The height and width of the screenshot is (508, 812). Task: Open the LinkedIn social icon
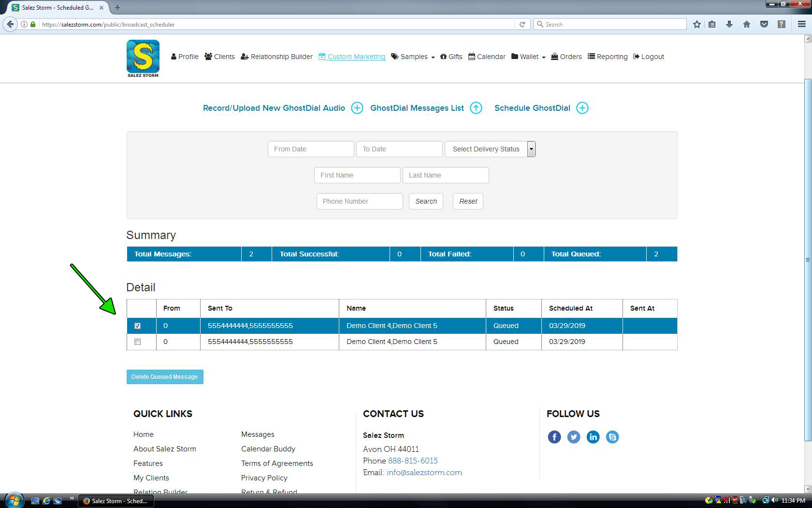(593, 437)
